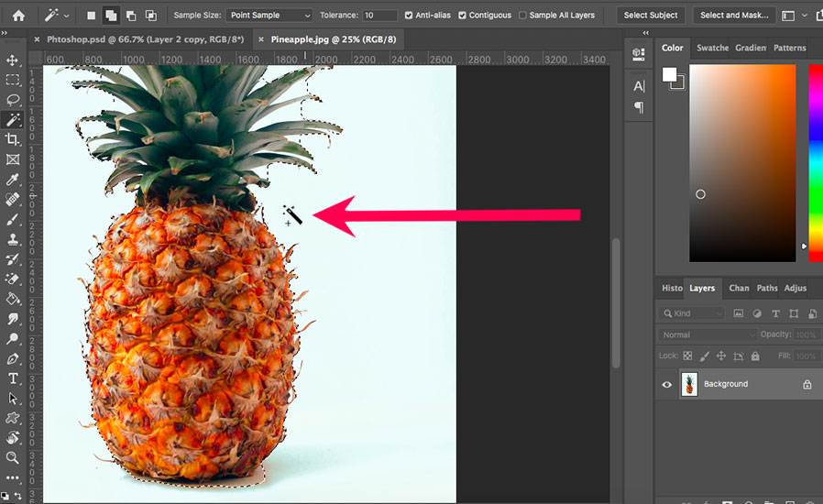Select the Rectangular Marquee tool
Image resolution: width=823 pixels, height=504 pixels.
pos(13,80)
